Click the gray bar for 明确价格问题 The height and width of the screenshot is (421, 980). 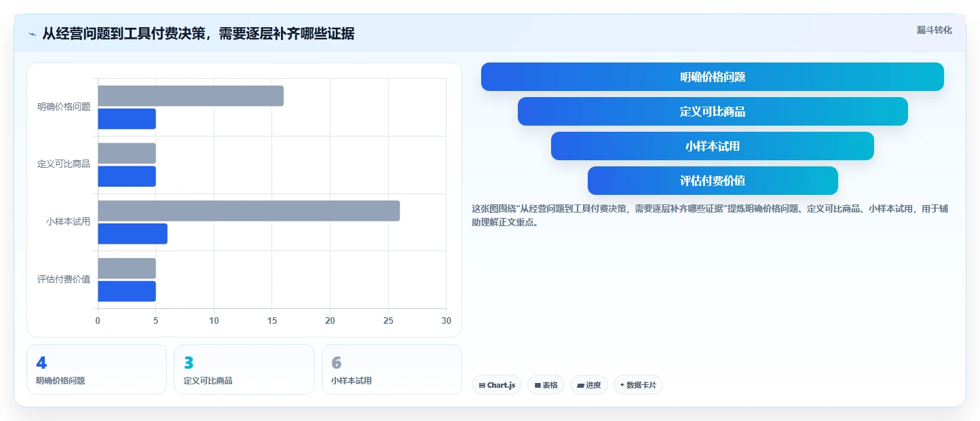tap(191, 96)
